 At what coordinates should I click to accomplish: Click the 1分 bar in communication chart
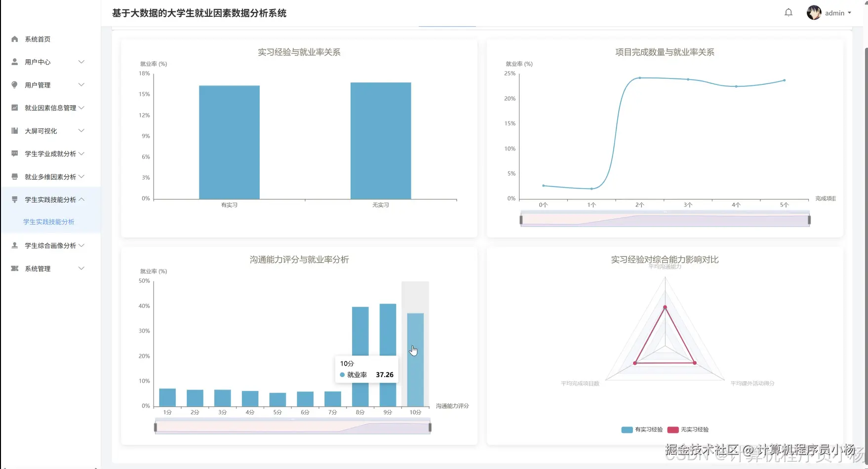[167, 398]
